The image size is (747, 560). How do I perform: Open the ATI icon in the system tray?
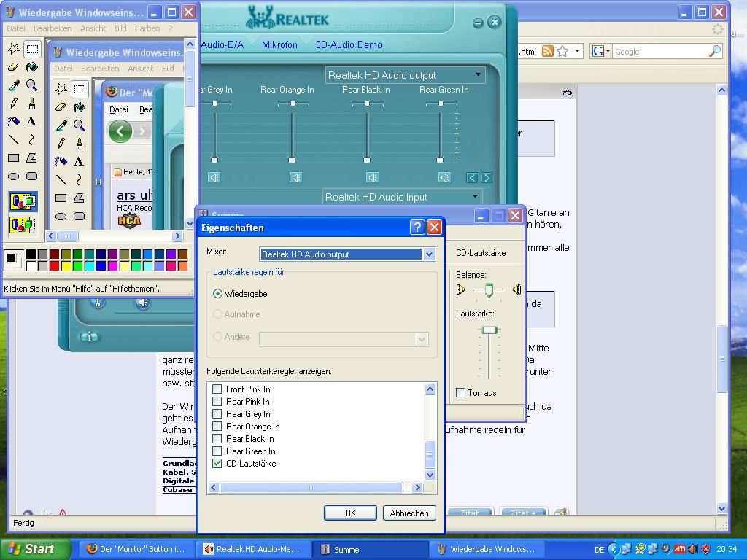coord(680,549)
